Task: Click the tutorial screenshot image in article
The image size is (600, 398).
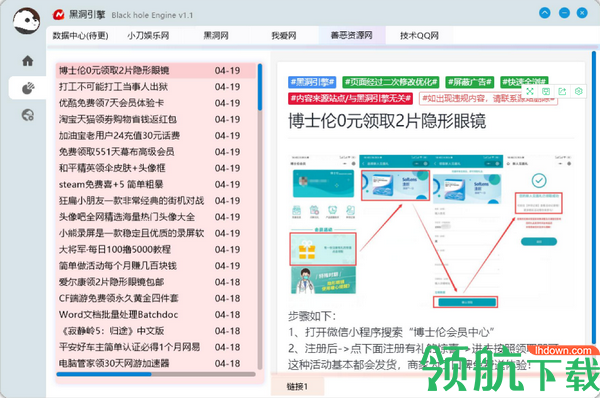Action: point(431,231)
